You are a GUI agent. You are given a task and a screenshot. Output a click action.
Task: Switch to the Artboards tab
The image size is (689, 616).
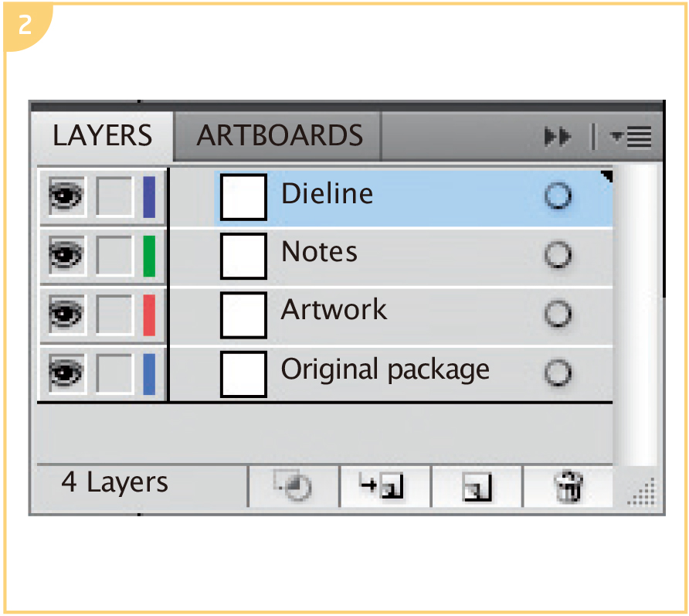pos(280,136)
